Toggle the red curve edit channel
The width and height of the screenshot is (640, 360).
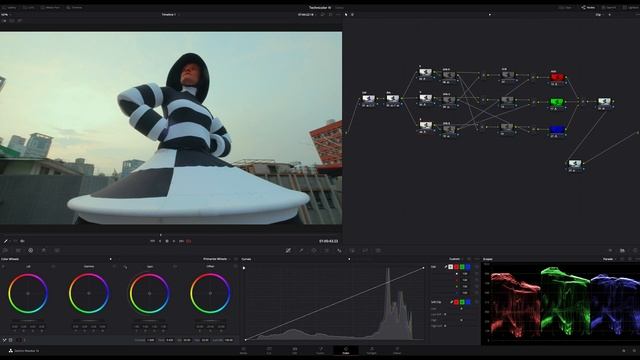pyautogui.click(x=456, y=267)
